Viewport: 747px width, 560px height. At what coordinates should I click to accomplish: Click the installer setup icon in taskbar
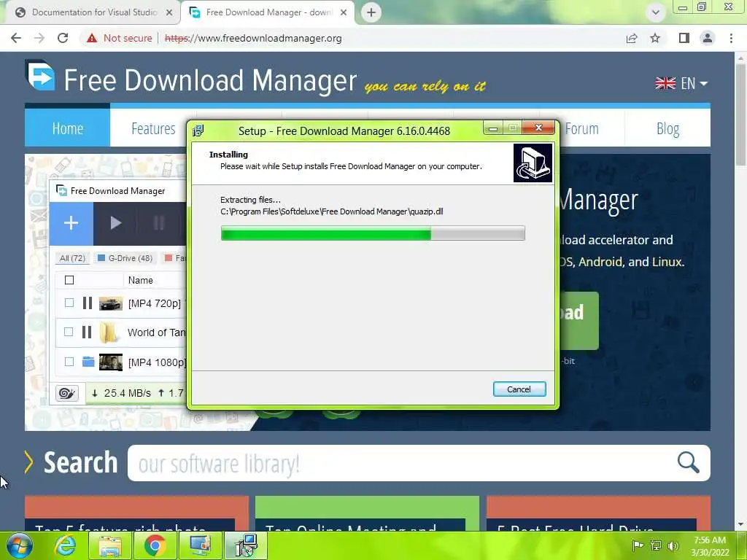point(246,545)
